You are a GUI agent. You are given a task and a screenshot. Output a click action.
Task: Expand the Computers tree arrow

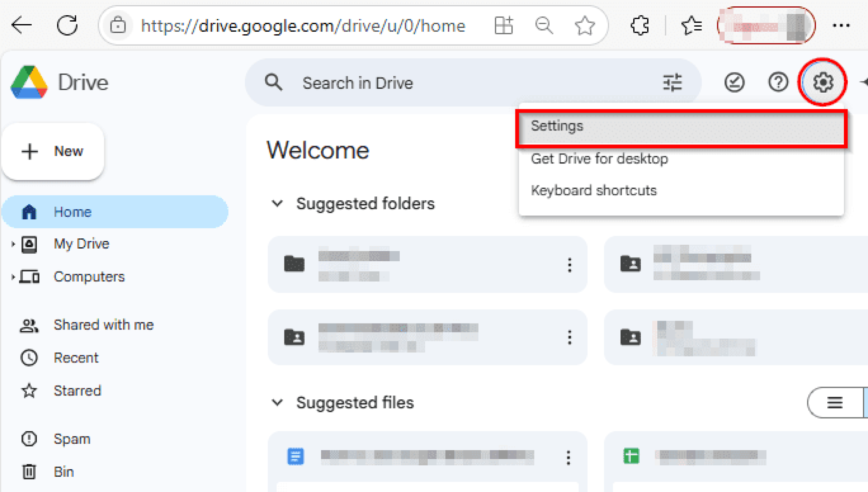(13, 277)
